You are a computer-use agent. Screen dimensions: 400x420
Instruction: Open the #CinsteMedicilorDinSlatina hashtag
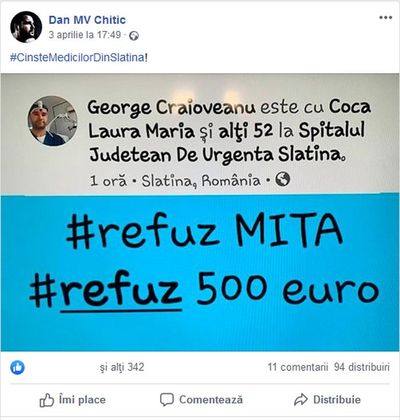pyautogui.click(x=77, y=57)
